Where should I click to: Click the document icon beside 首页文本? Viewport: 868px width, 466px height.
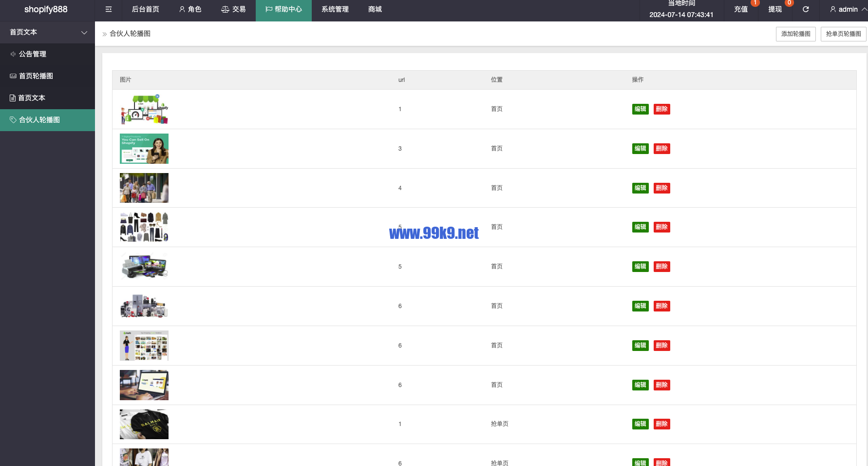click(13, 98)
